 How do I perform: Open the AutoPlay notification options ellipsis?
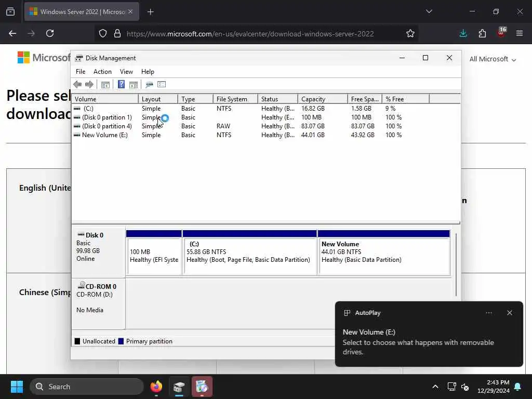[489, 313]
